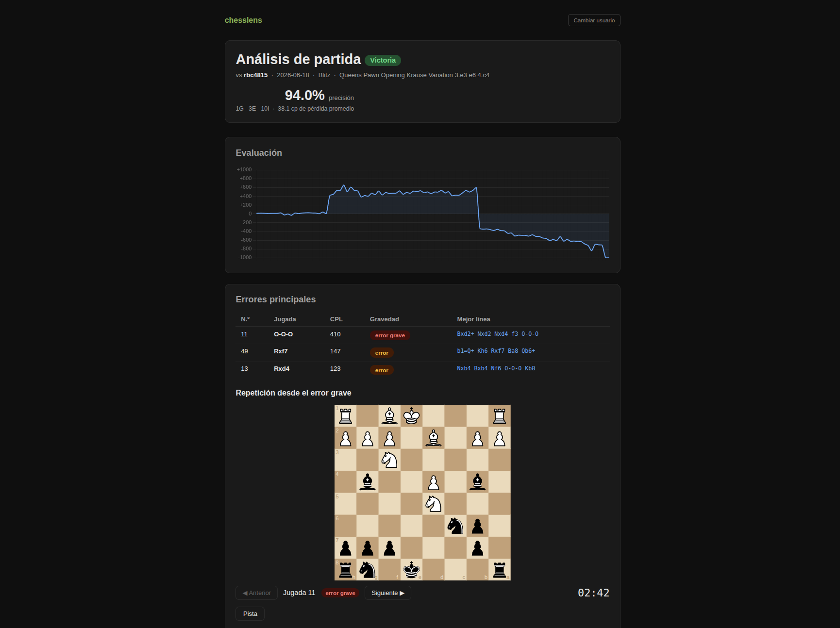Go to the next move with Siguiente
Screen dimensions: 840x628
click(x=387, y=593)
